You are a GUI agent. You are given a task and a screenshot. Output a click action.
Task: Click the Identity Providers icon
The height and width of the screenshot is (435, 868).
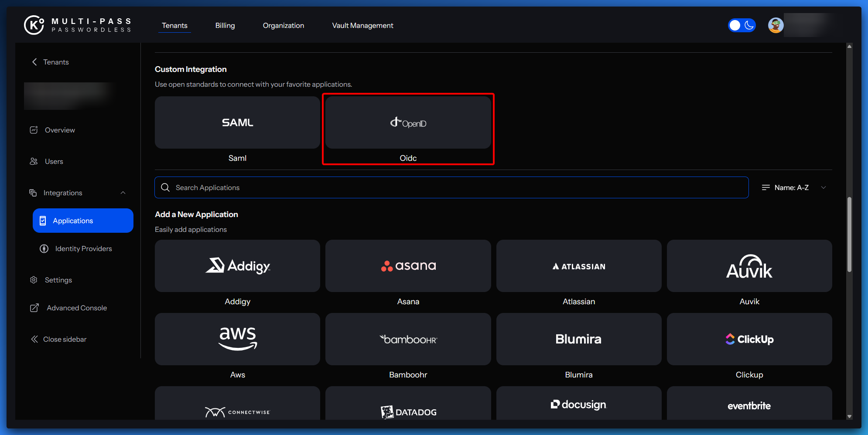44,248
